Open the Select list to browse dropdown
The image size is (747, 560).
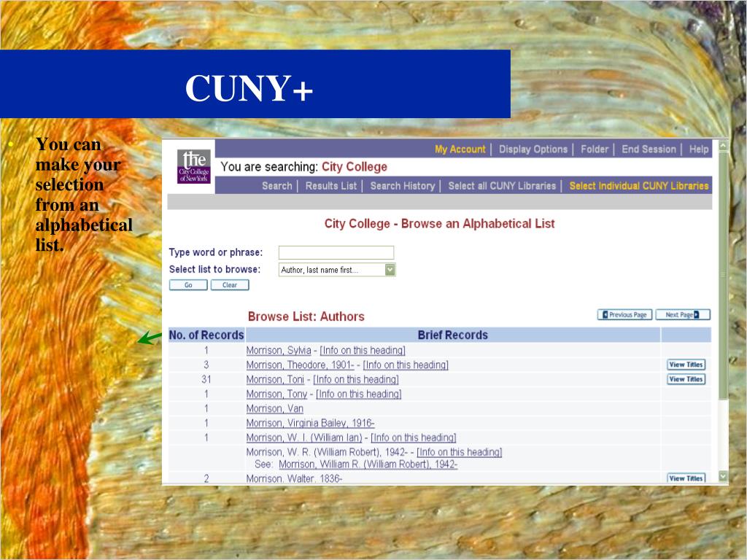(337, 270)
